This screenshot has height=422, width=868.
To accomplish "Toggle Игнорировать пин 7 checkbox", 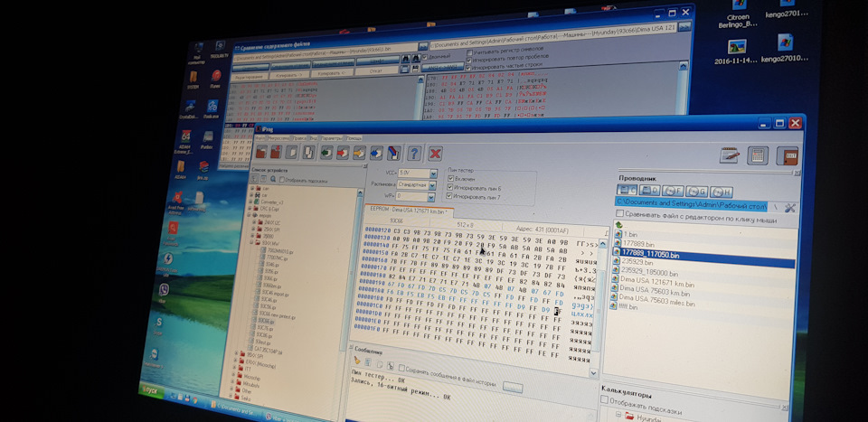I will (449, 196).
